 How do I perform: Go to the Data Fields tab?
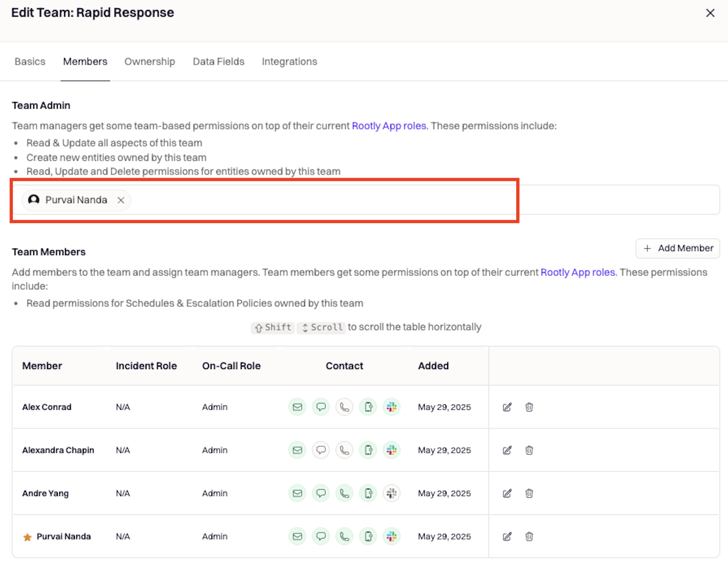(218, 62)
